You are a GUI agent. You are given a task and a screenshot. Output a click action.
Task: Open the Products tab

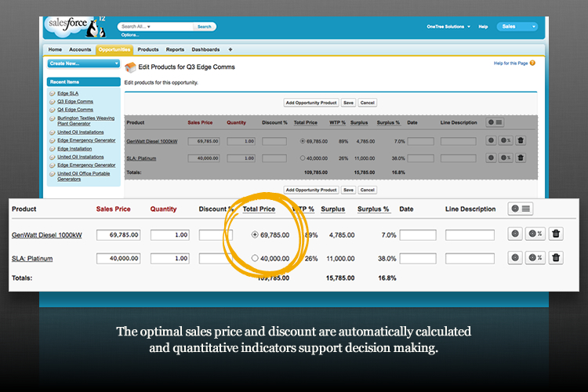pyautogui.click(x=148, y=49)
